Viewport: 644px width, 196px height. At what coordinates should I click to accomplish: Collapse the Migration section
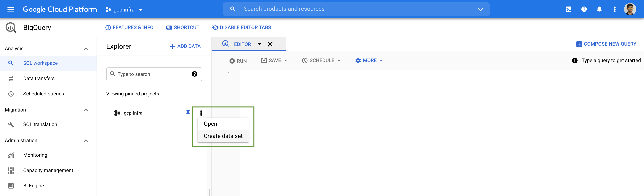click(86, 110)
